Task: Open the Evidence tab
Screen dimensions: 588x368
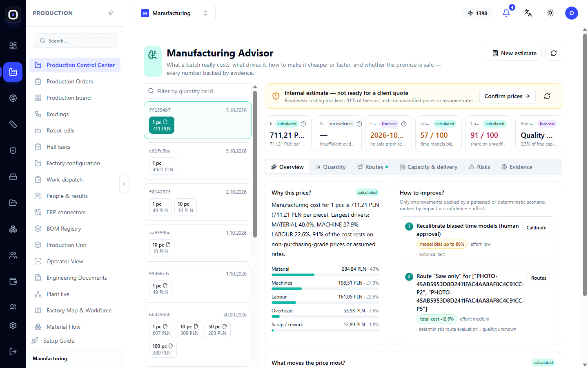Action: point(517,167)
